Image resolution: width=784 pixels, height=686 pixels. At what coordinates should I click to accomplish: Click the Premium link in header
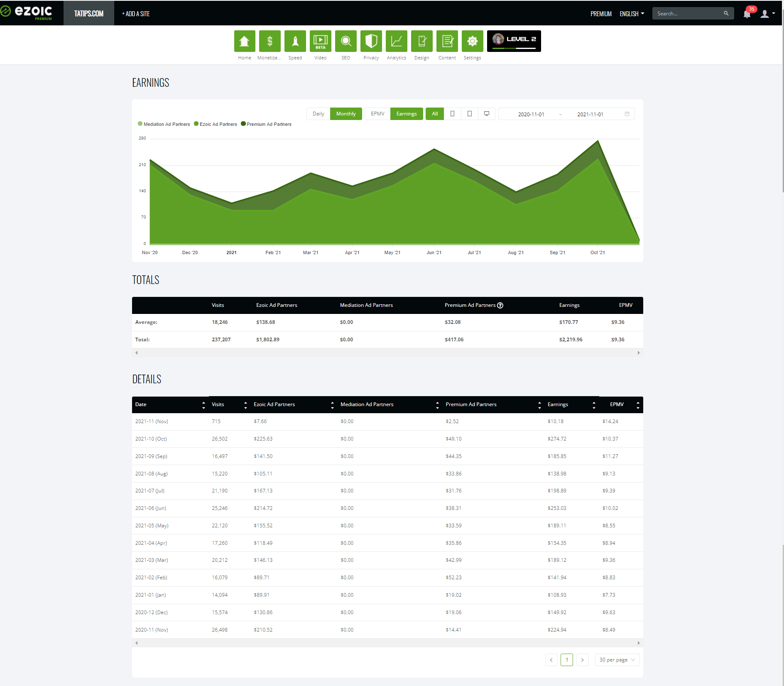tap(601, 14)
